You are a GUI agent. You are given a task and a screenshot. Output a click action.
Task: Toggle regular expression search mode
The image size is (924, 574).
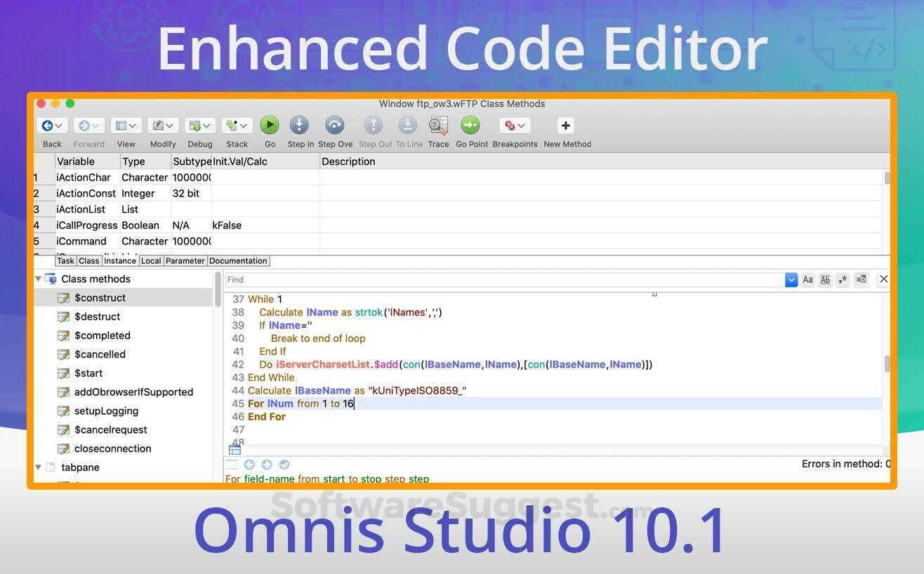[x=843, y=279]
